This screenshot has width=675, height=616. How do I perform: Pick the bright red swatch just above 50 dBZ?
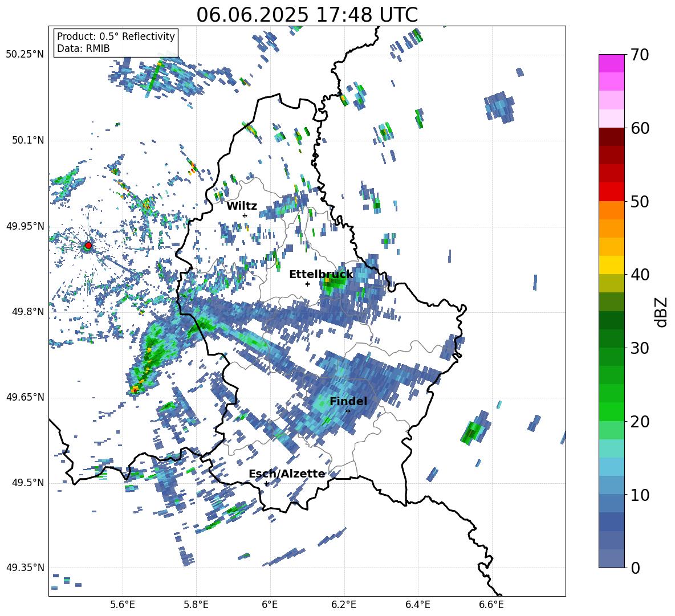click(611, 192)
